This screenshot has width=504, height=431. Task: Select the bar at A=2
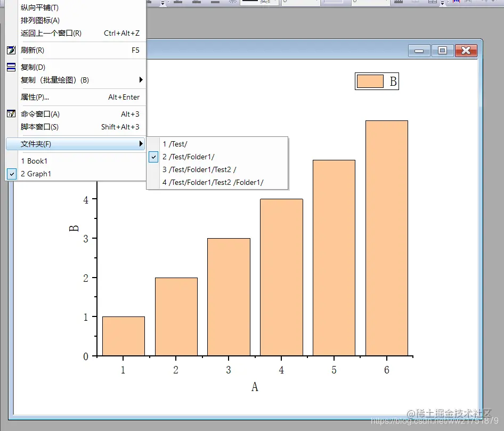176,316
